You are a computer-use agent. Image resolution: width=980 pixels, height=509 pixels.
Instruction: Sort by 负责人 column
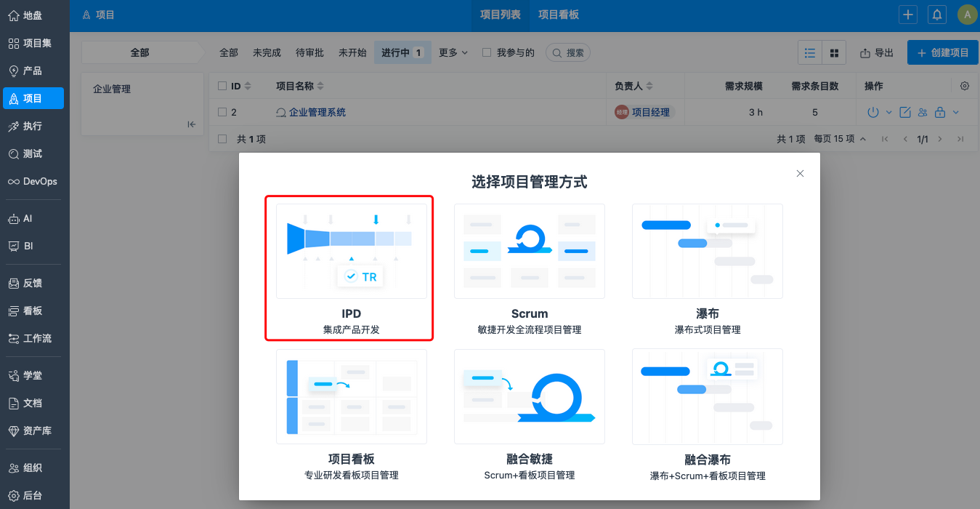point(633,86)
